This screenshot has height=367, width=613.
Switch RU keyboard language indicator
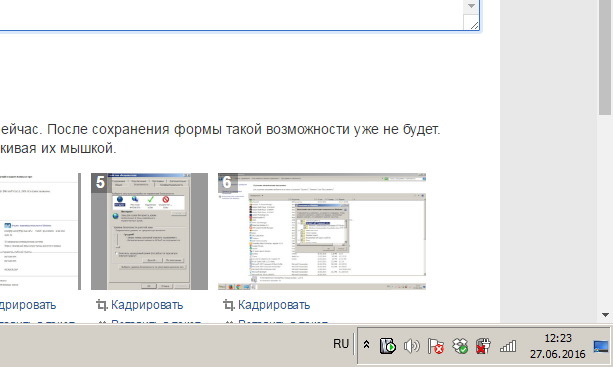(341, 344)
